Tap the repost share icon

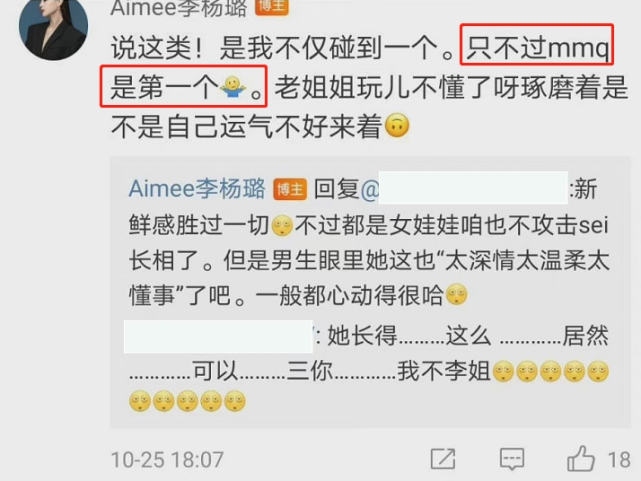point(443,459)
